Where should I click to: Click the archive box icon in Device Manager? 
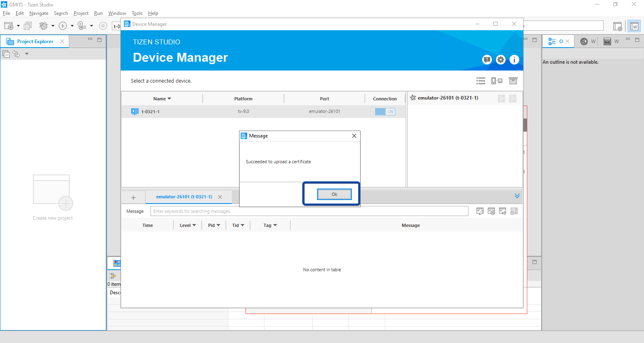(x=513, y=81)
